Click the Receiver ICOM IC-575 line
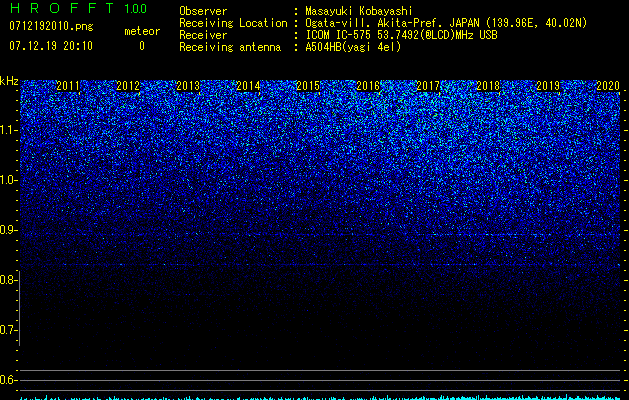Screen dimensions: 629x400 [x=338, y=35]
